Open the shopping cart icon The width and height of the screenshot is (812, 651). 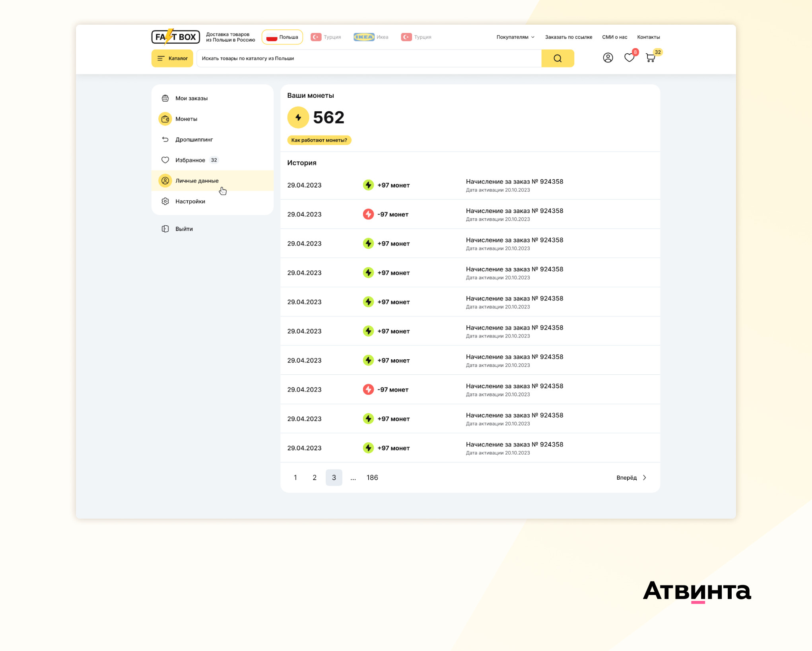(651, 58)
